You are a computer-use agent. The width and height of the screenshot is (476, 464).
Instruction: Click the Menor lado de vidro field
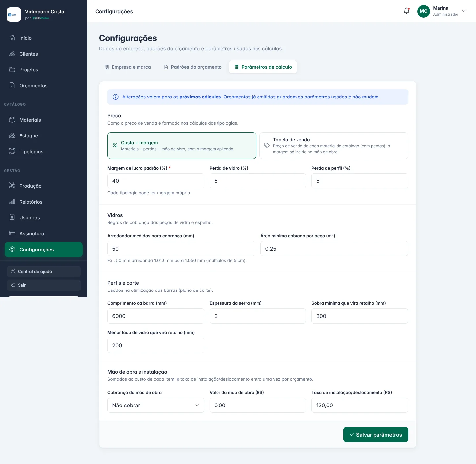click(156, 345)
